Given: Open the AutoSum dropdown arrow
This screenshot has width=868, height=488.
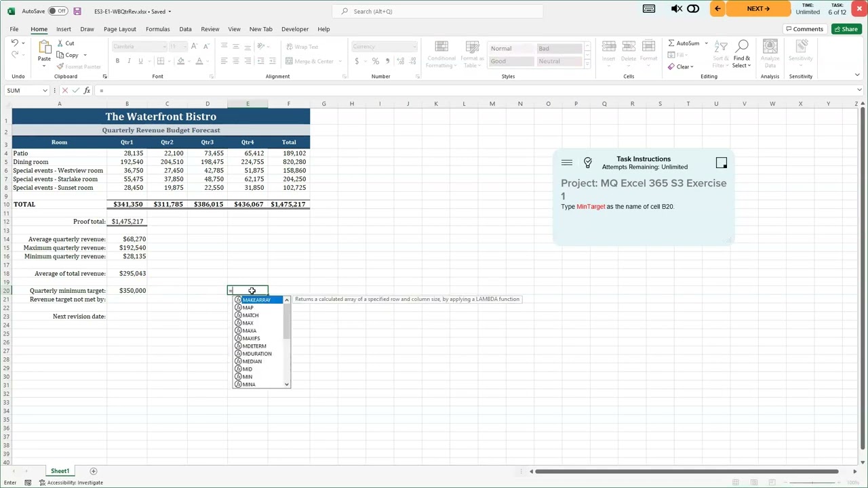Looking at the screenshot, I should point(706,43).
